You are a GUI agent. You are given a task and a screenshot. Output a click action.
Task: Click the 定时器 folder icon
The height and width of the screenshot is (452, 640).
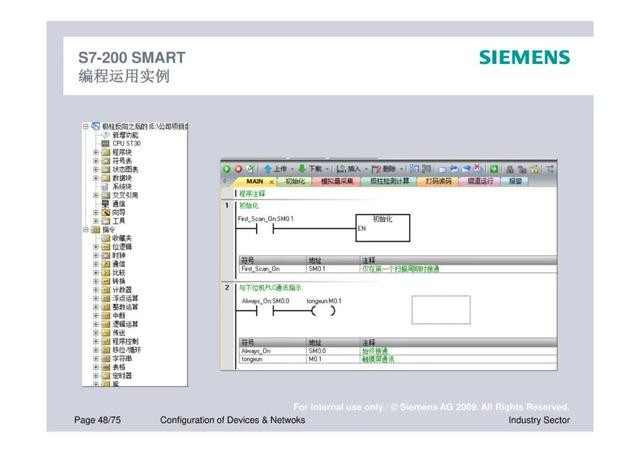106,376
